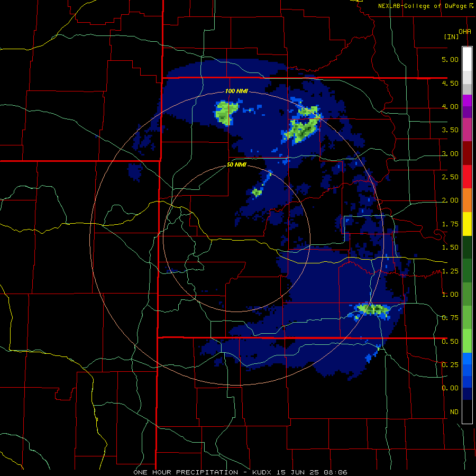Select the 3.50 legend value
This screenshot has height=476, width=476.
pos(450,130)
